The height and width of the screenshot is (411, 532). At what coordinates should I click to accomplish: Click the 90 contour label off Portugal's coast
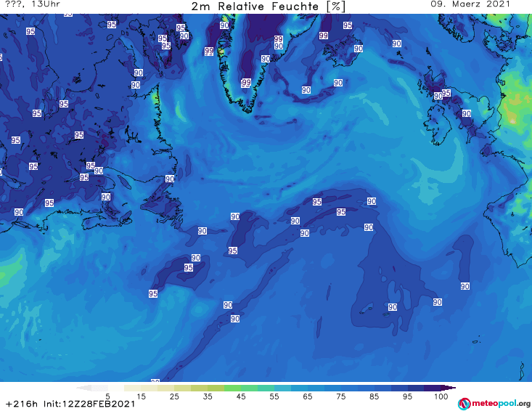(x=465, y=286)
